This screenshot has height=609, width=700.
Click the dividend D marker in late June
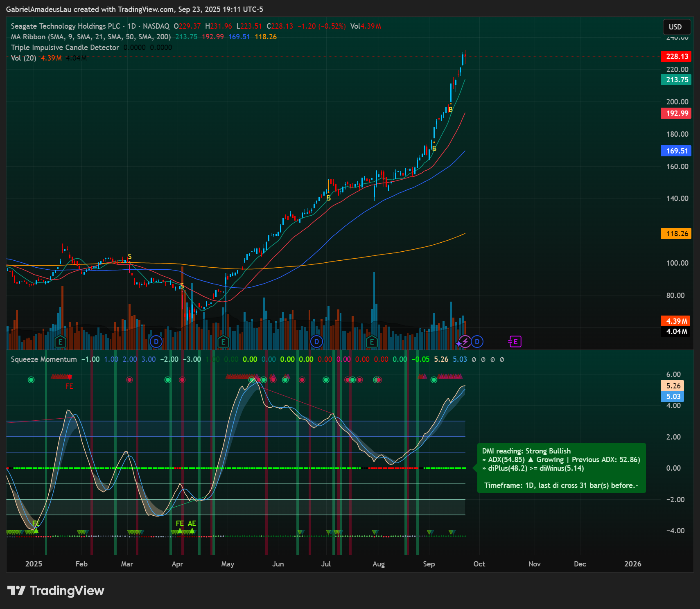[316, 342]
